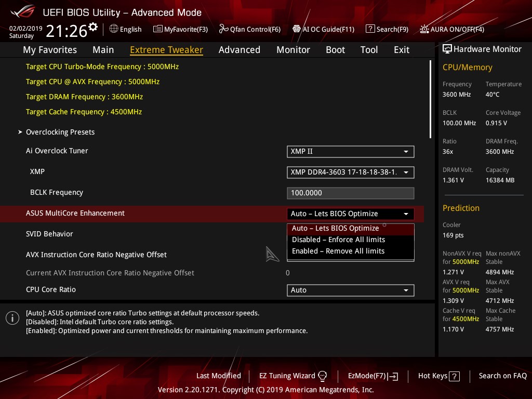Click Cooler 169 pts value
Image resolution: width=532 pixels, height=399 pixels.
(453, 235)
